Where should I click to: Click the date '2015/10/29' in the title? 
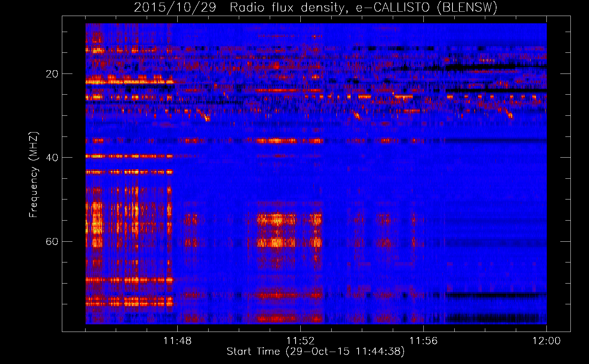pyautogui.click(x=175, y=7)
